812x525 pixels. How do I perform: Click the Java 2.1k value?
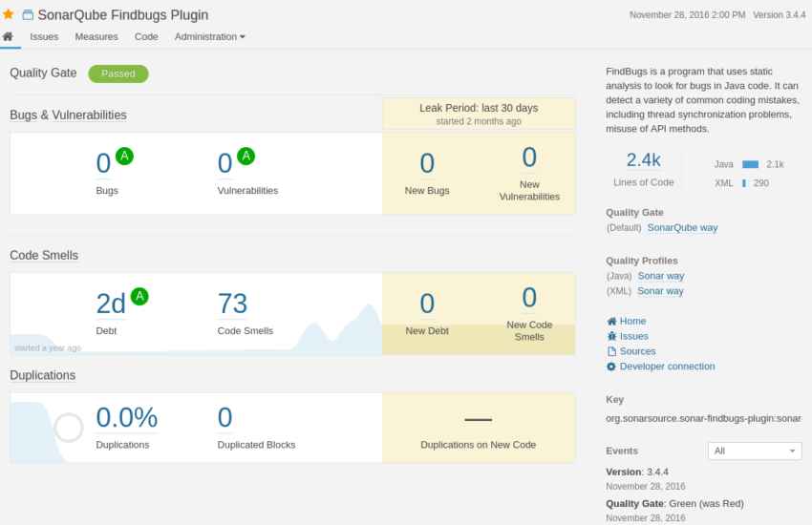pos(775,164)
